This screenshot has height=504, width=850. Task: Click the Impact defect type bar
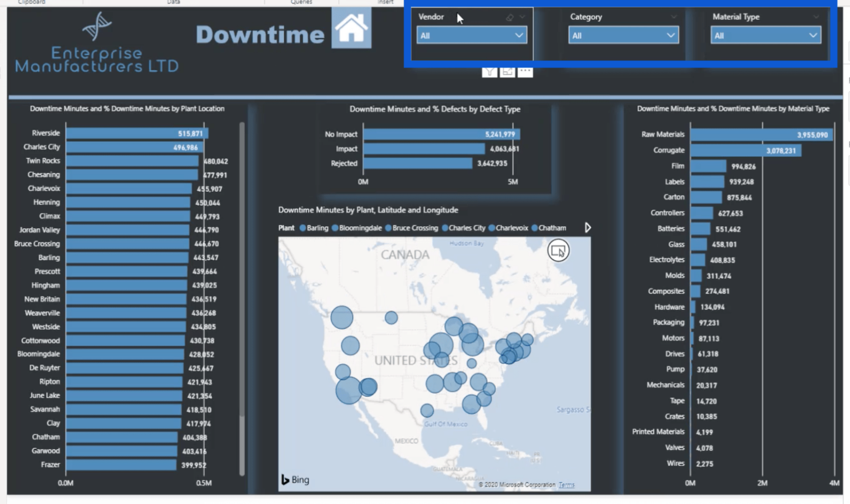(x=424, y=149)
